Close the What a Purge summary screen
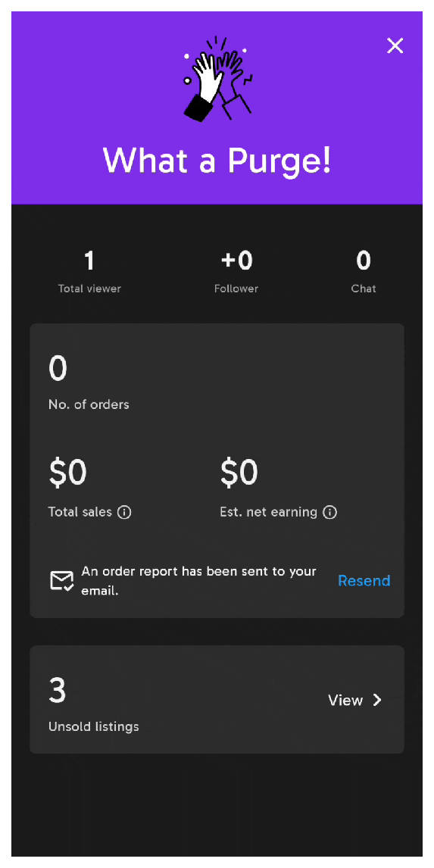 [395, 45]
